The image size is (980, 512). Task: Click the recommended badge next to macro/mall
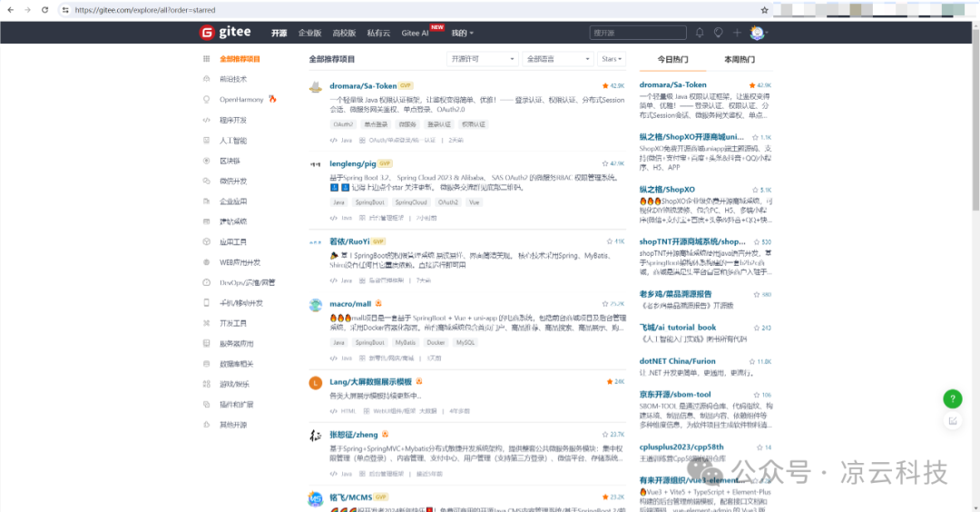(x=378, y=303)
